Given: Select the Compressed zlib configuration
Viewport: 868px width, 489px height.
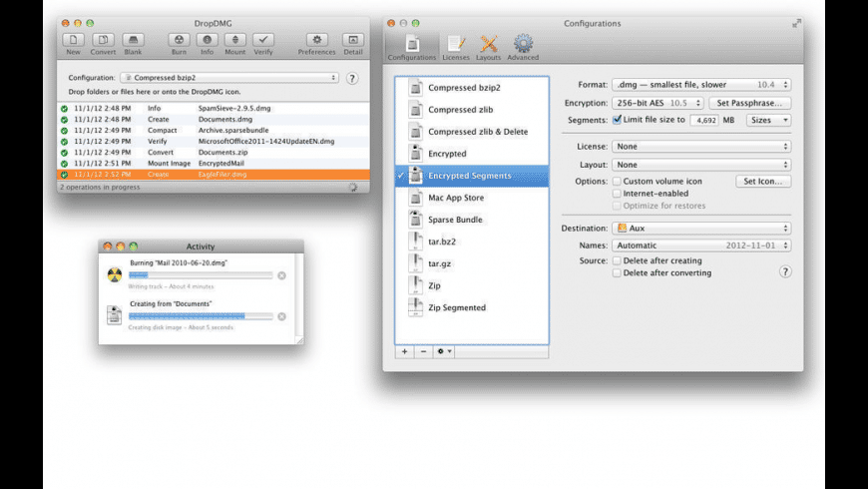Looking at the screenshot, I should 472,110.
